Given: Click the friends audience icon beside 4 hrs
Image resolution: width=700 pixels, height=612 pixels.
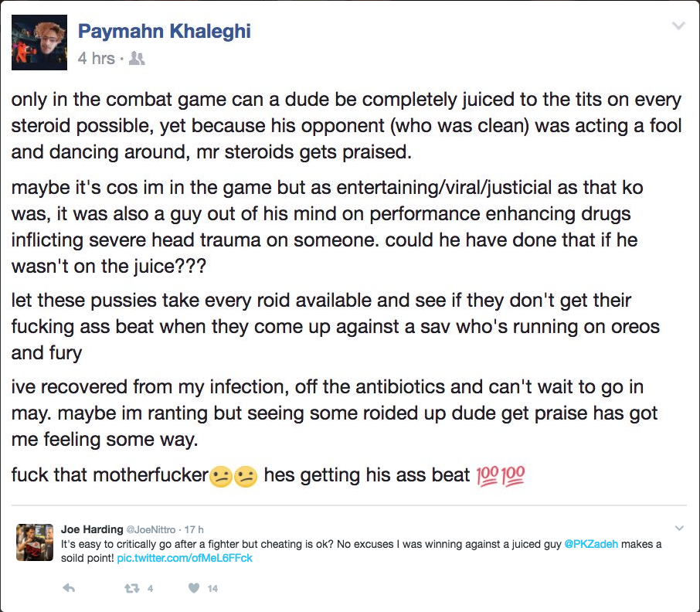Looking at the screenshot, I should [137, 59].
